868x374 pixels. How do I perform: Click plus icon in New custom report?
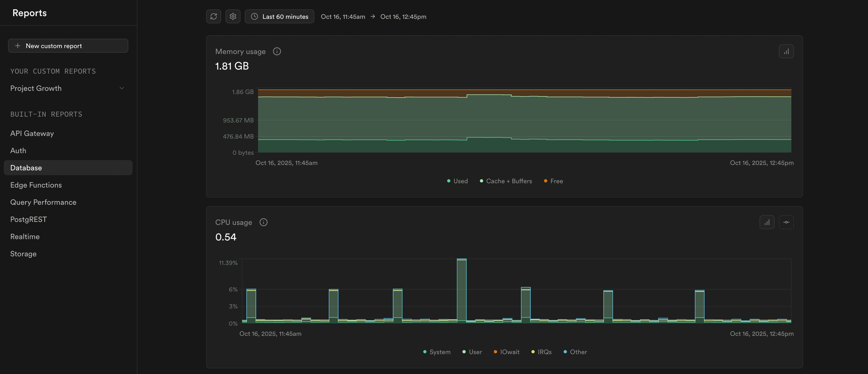click(18, 46)
